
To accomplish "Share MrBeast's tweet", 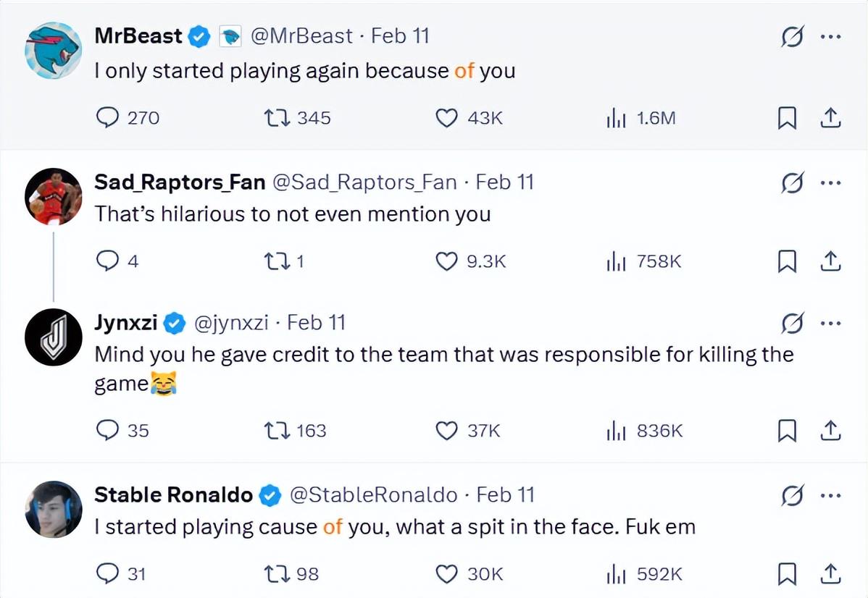I will [830, 118].
